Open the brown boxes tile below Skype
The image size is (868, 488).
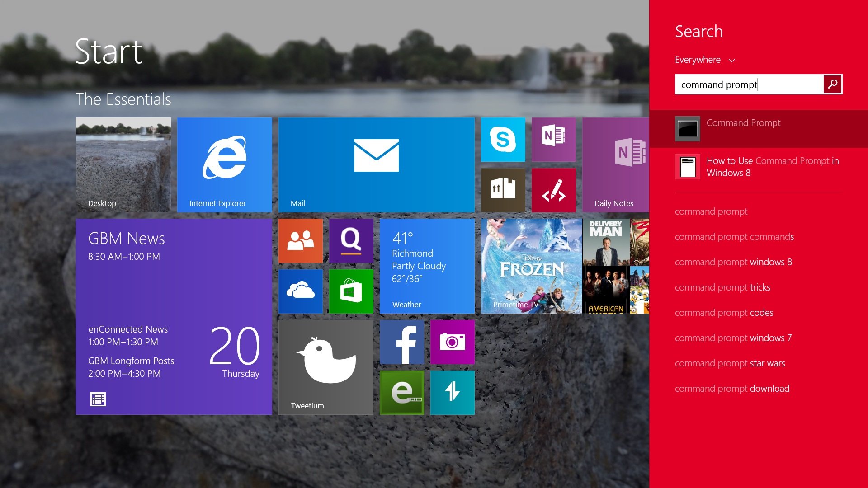click(x=503, y=190)
